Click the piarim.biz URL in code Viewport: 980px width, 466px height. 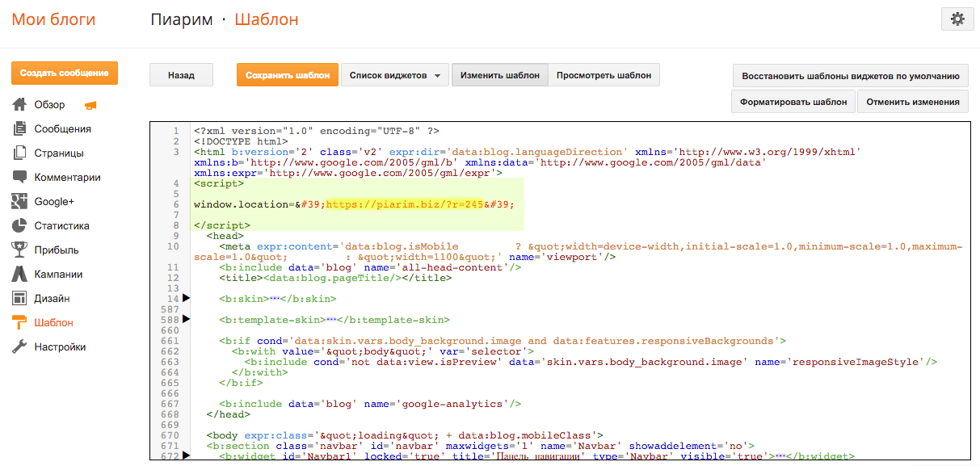tap(405, 204)
